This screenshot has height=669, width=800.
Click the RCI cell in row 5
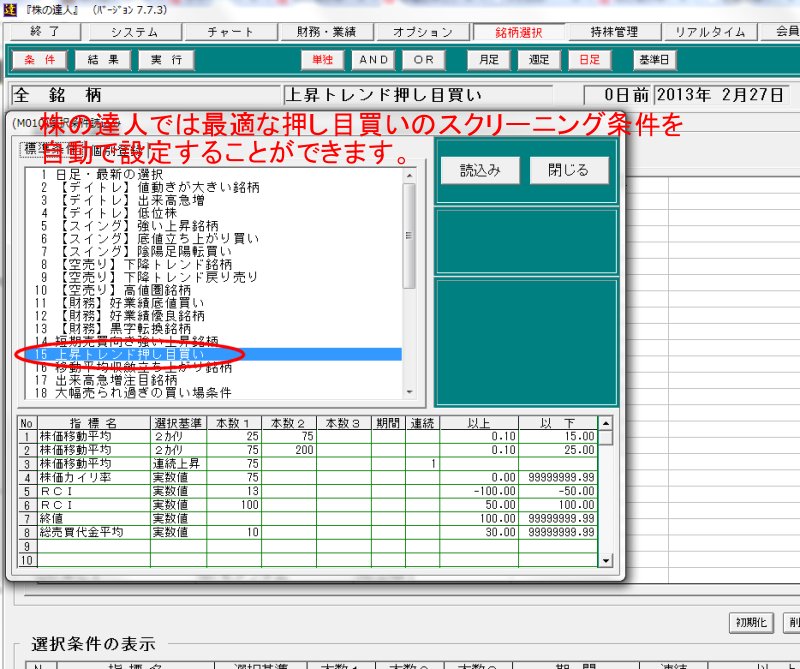click(94, 491)
